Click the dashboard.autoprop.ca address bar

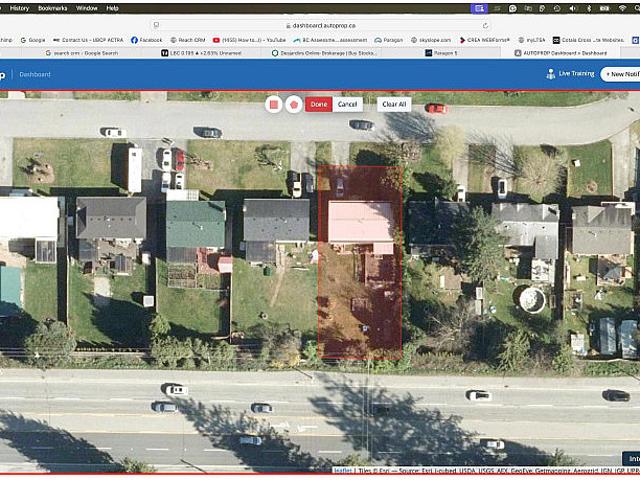click(x=320, y=23)
